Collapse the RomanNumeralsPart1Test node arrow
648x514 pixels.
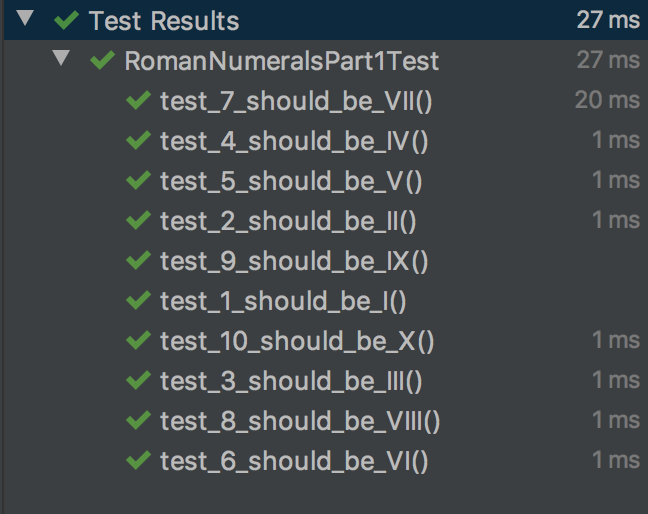point(62,59)
